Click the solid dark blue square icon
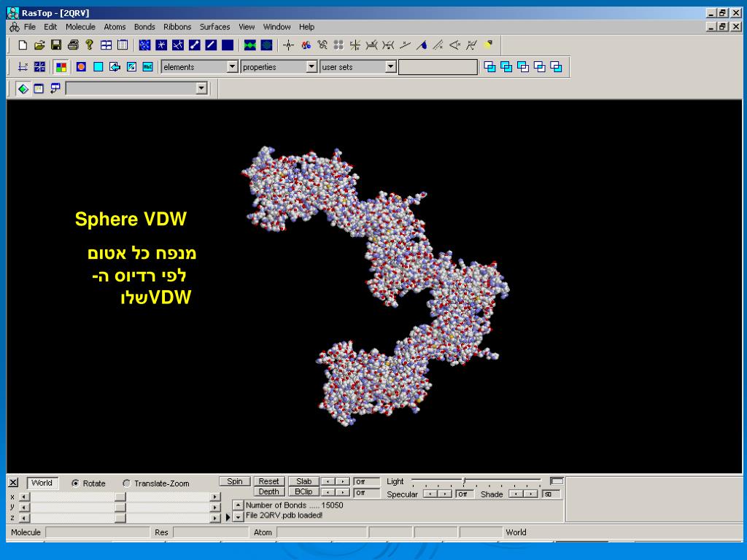The width and height of the screenshot is (747, 560). coord(228,45)
